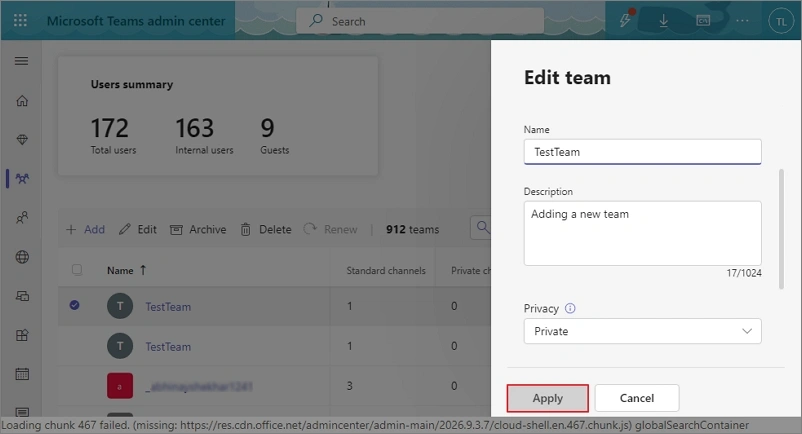Go to Home in sidebar
The height and width of the screenshot is (434, 802).
point(22,101)
